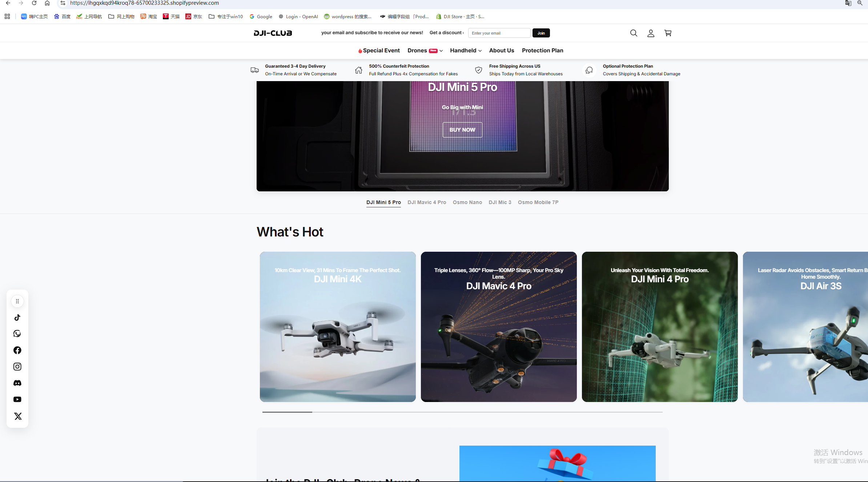This screenshot has height=482, width=868.
Task: Collapse the social sidebar drag handle
Action: coord(17,301)
